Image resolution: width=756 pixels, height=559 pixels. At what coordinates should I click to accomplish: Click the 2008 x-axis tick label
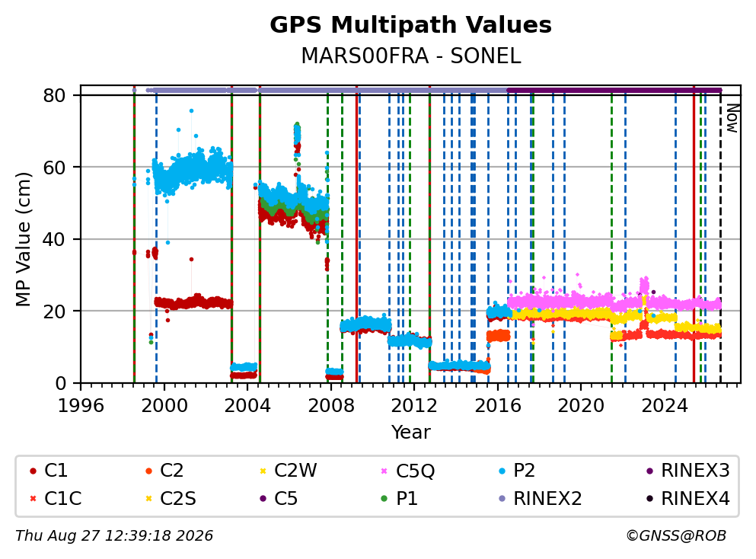point(330,406)
